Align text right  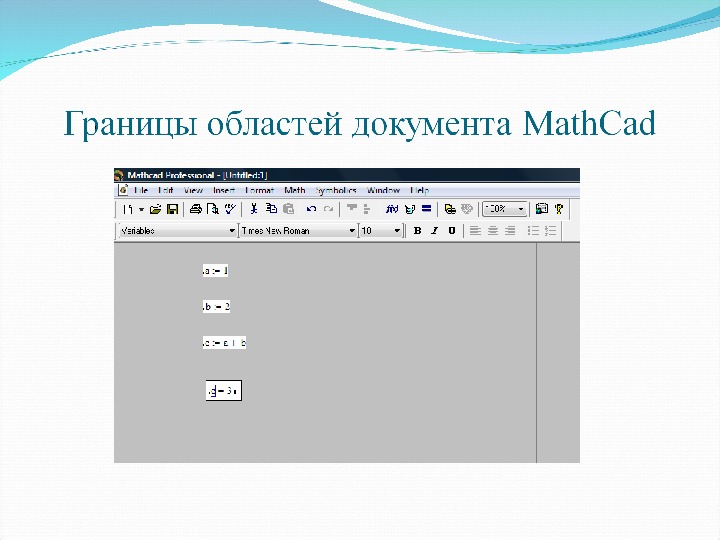[510, 231]
